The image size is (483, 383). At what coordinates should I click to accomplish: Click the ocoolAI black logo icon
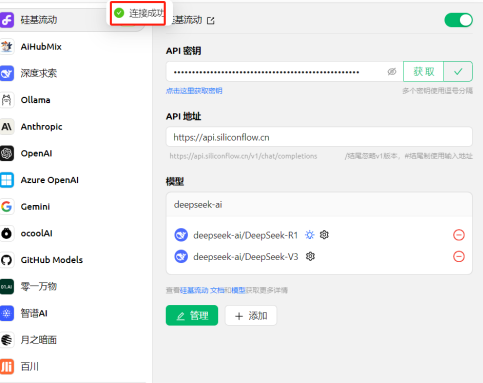7,233
